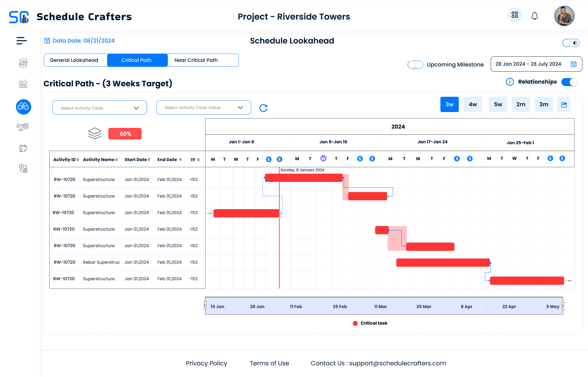Open the cost chart sidebar icon
Image resolution: width=588 pixels, height=377 pixels.
tap(23, 168)
